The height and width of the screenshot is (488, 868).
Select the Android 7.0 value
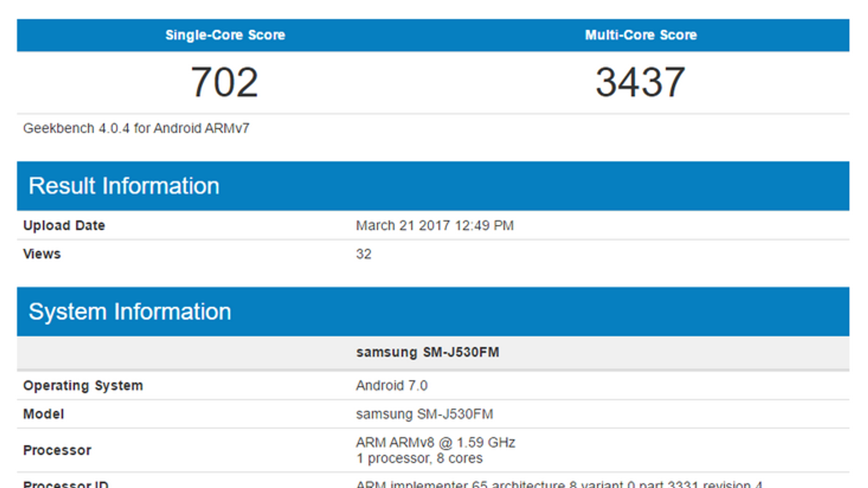(392, 386)
